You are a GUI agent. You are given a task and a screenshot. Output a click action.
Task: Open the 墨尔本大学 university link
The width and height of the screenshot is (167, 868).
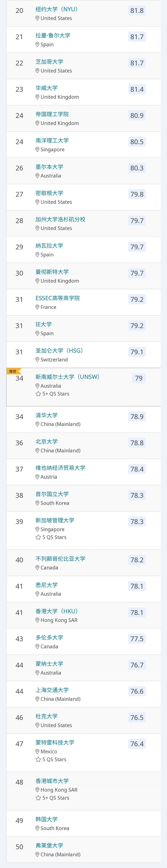[x=49, y=167]
